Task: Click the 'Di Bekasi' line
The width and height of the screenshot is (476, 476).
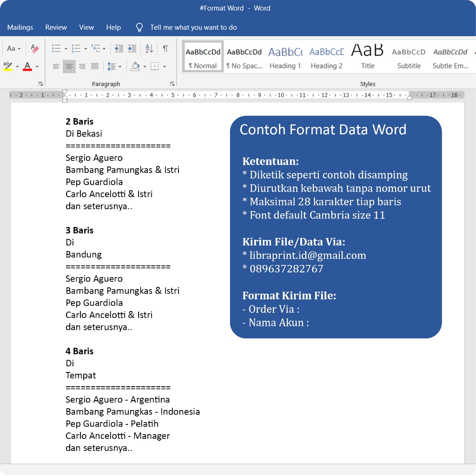Action: pos(84,133)
